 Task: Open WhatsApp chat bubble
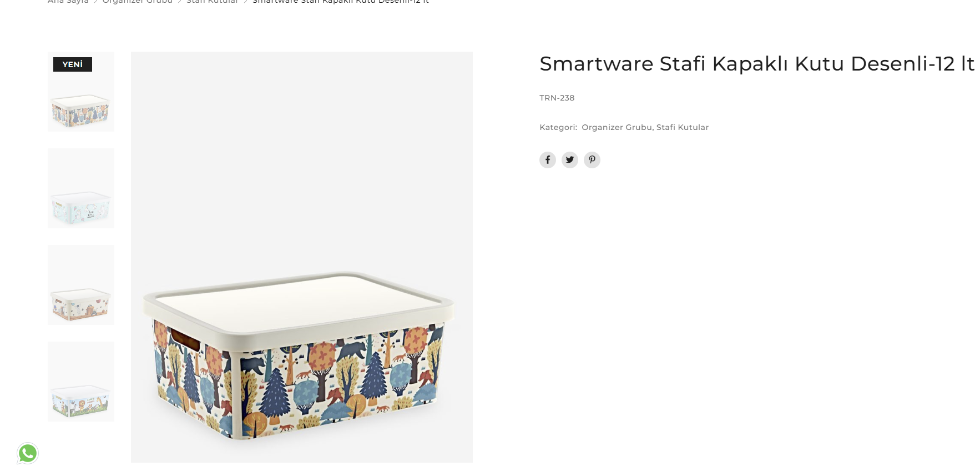[28, 453]
